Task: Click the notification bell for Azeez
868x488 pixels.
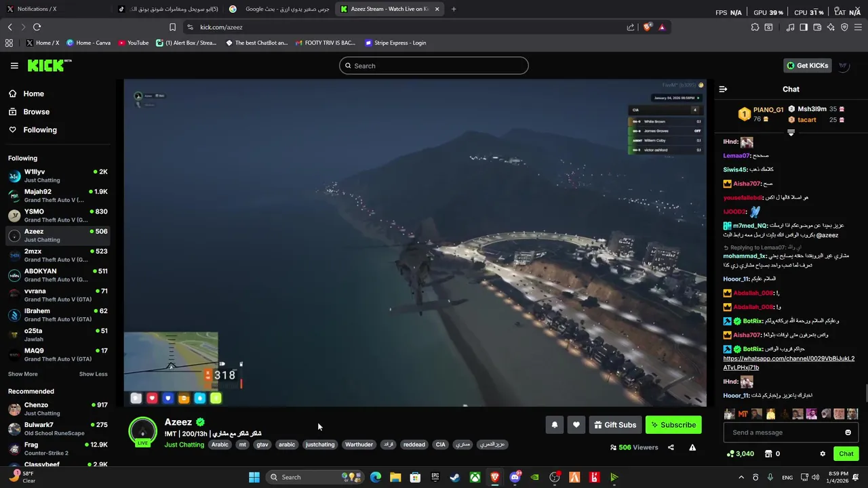Action: pyautogui.click(x=554, y=425)
